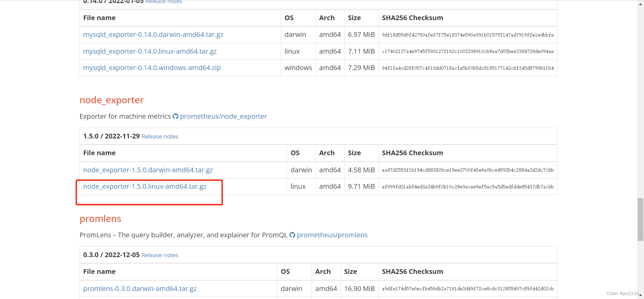Screen dimensions: 644x299
Task: Click 'Exporter for machine metrics' description text
Action: tap(125, 116)
